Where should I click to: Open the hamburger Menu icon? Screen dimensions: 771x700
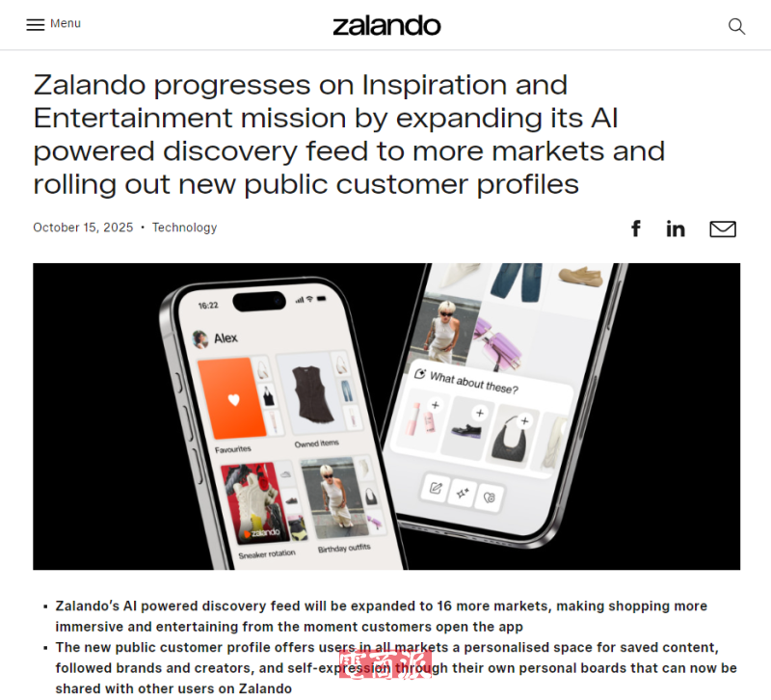(x=36, y=25)
